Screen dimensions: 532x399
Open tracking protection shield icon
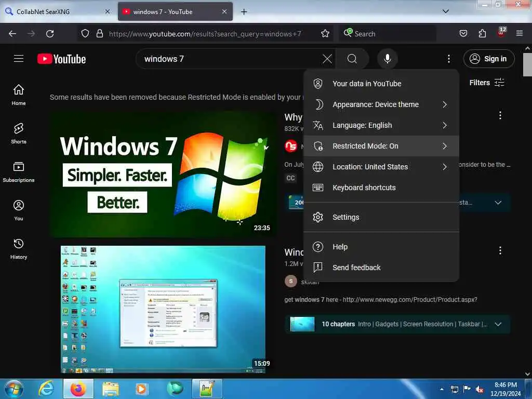(x=85, y=33)
